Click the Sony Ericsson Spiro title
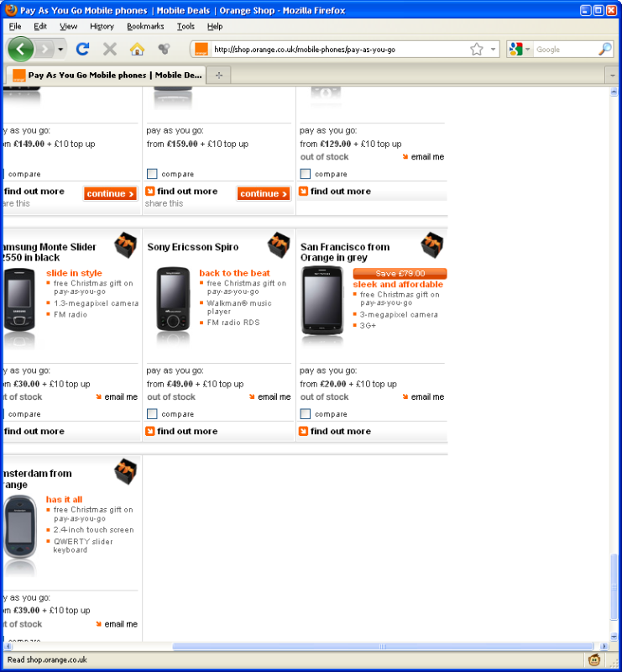622x672 pixels. tap(193, 247)
